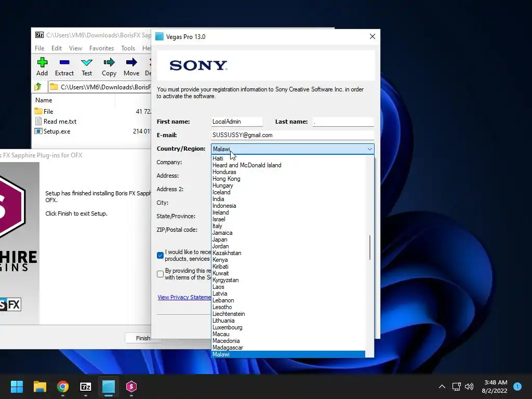
Task: Click the First name input field
Action: point(237,122)
